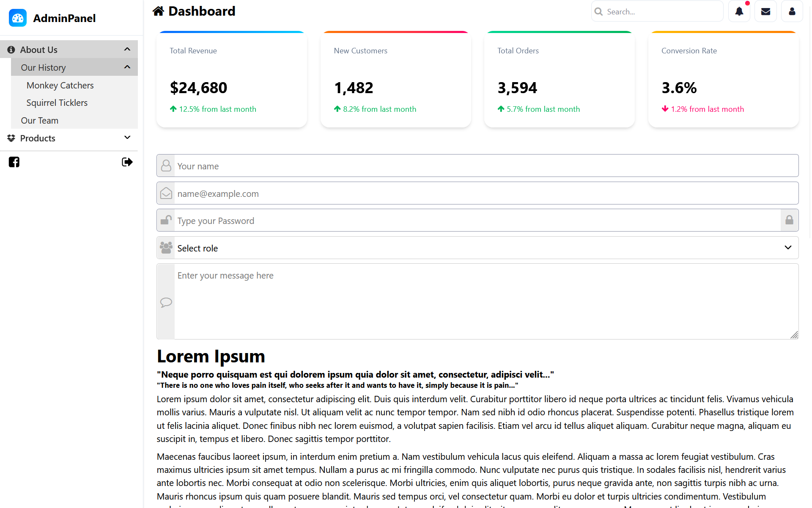Click the user profile icon
The width and height of the screenshot is (812, 508).
(x=792, y=11)
